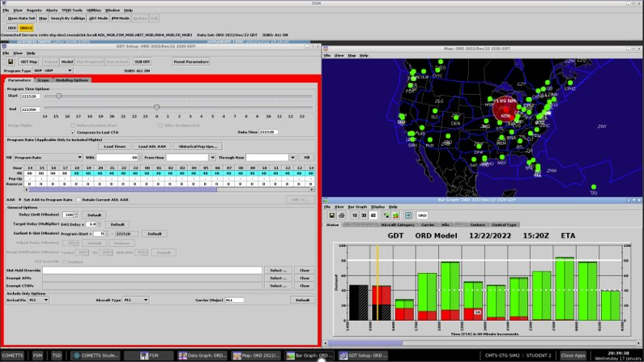The width and height of the screenshot is (644, 362).
Task: Switch to Data Graph ORD taskbar window
Action: [x=203, y=356]
